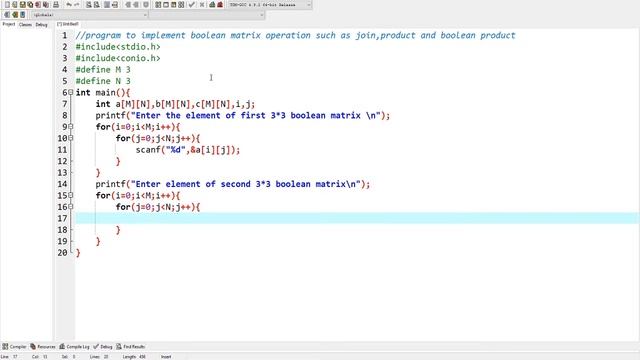Create a new source file from the toolbar
This screenshot has height=360, width=640.
click(x=7, y=4)
